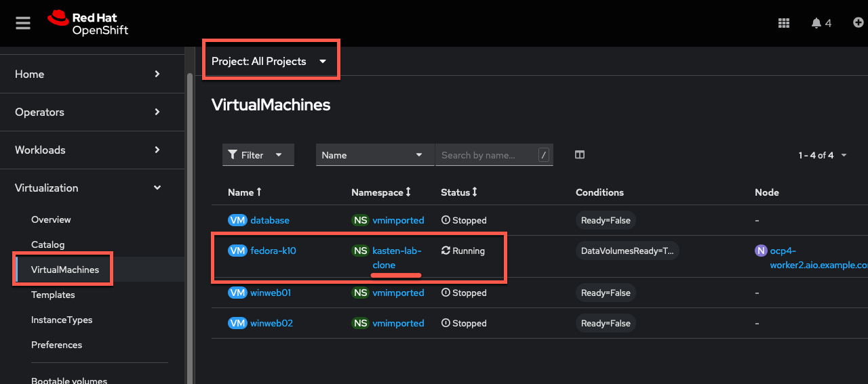Click the slash shortcut icon in search box
Screen dimensions: 868x384
543,155
